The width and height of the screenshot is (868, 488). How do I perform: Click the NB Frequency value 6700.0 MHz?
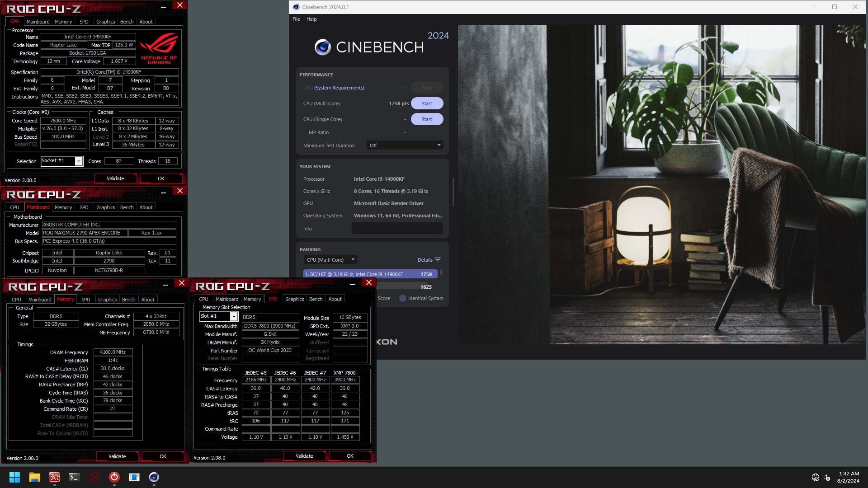click(x=156, y=332)
